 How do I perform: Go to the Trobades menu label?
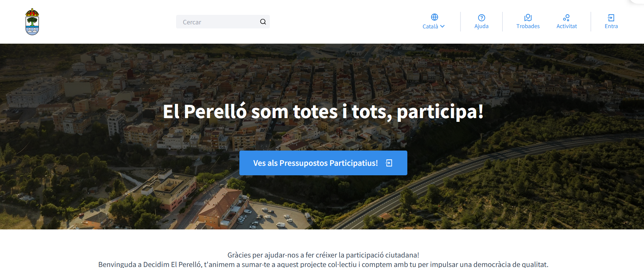coord(528,26)
